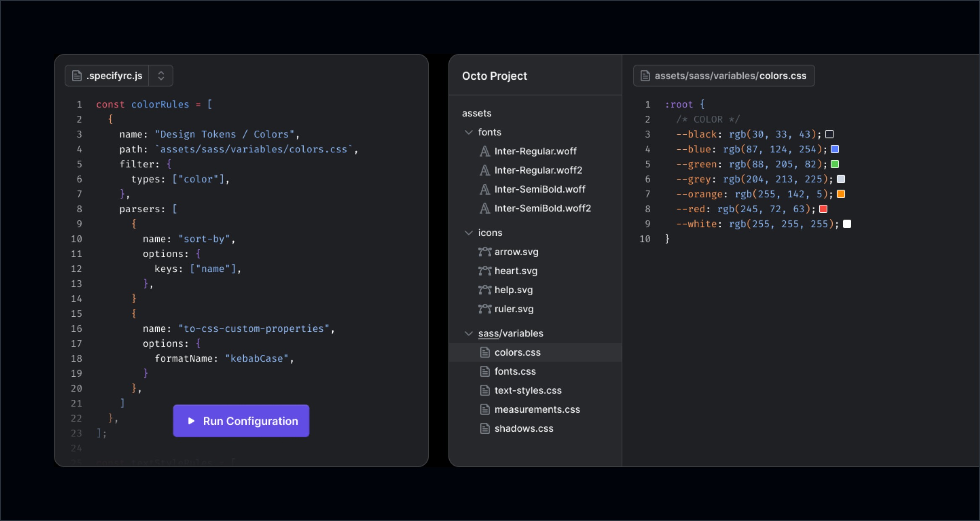Click font icon beside Inter-Regular.woff
Screen dimensions: 980x521
coord(485,151)
